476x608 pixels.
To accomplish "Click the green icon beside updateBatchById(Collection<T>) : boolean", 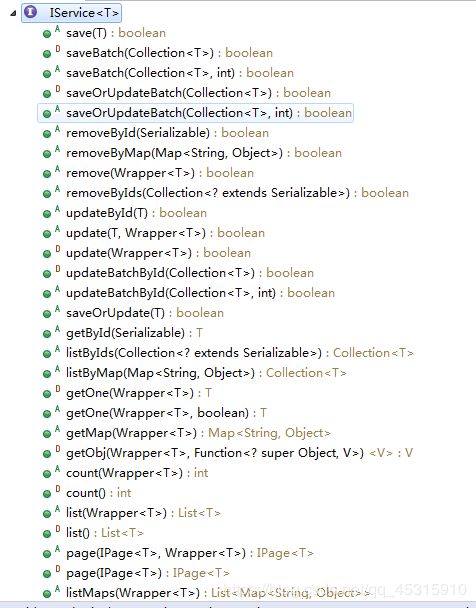I will [47, 274].
